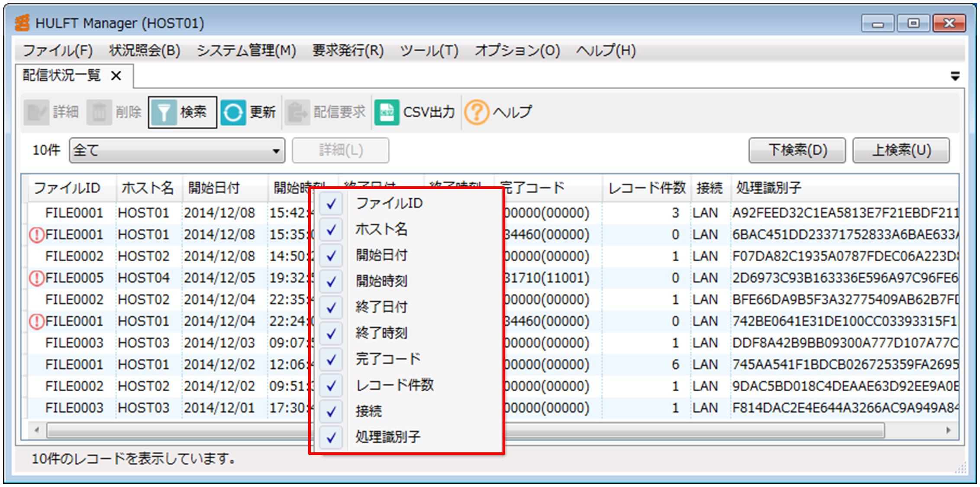980x487 pixels.
Task: Close the 配信状況一覧 tab with X
Action: coord(116,76)
